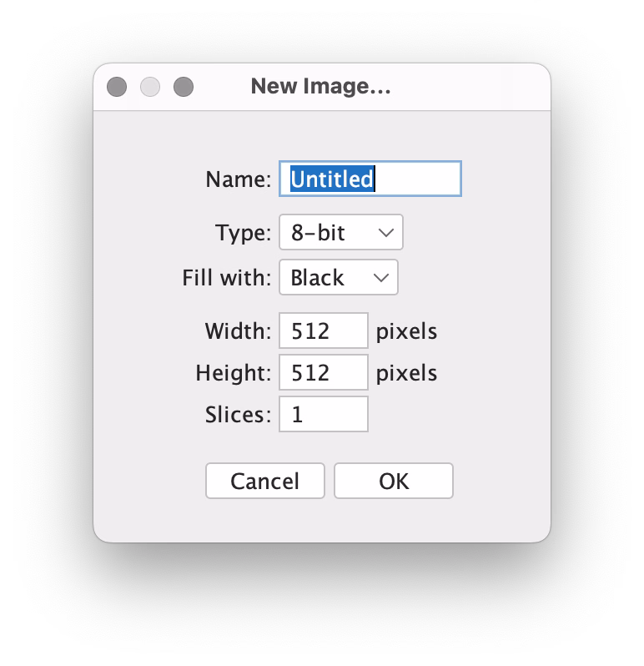This screenshot has height=666, width=644.
Task: Click the pixels unit beside Width
Action: tap(406, 331)
